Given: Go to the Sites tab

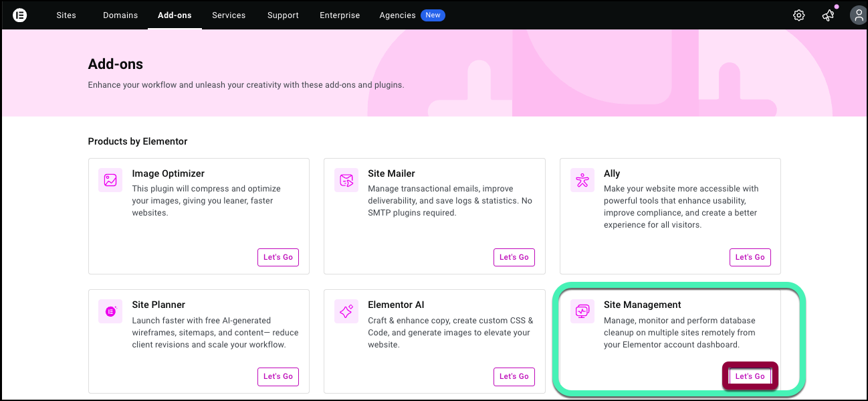Looking at the screenshot, I should tap(66, 15).
